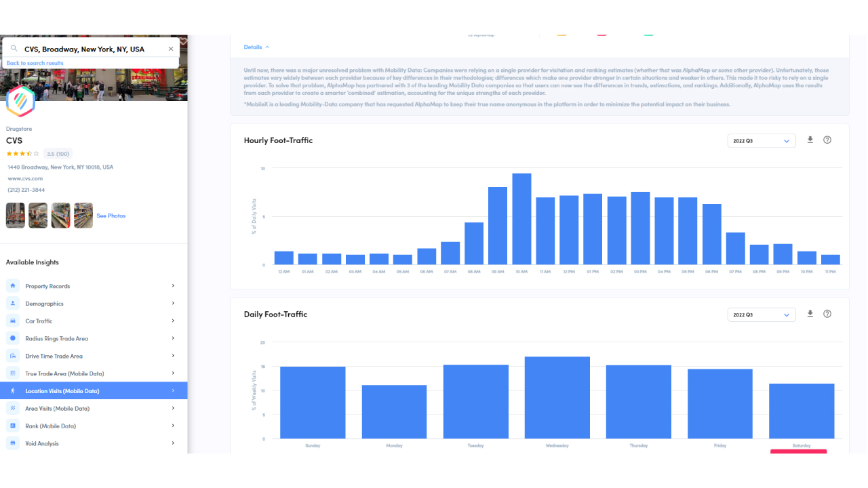Expand Radius Rings Trade Area chevron
Viewport: 868px width, 488px height.
[173, 338]
